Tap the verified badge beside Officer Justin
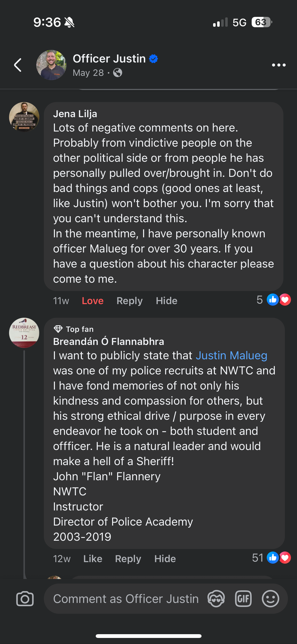 pyautogui.click(x=153, y=59)
